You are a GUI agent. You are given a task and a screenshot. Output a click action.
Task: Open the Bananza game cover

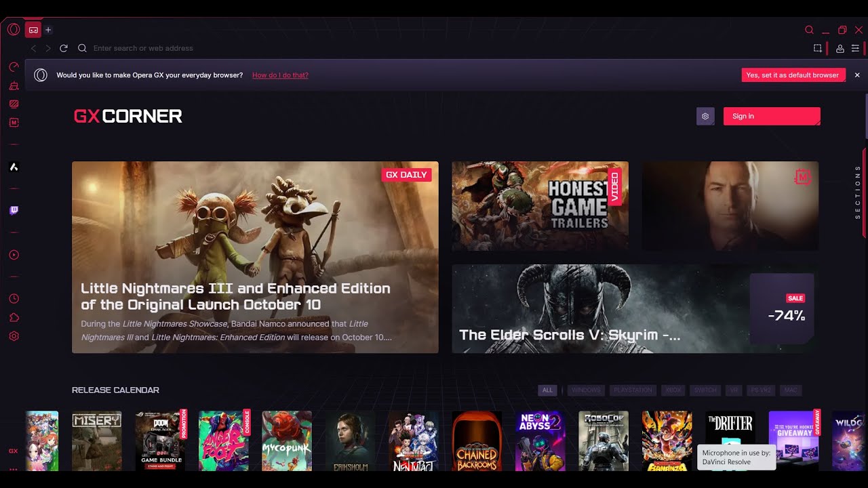click(667, 441)
